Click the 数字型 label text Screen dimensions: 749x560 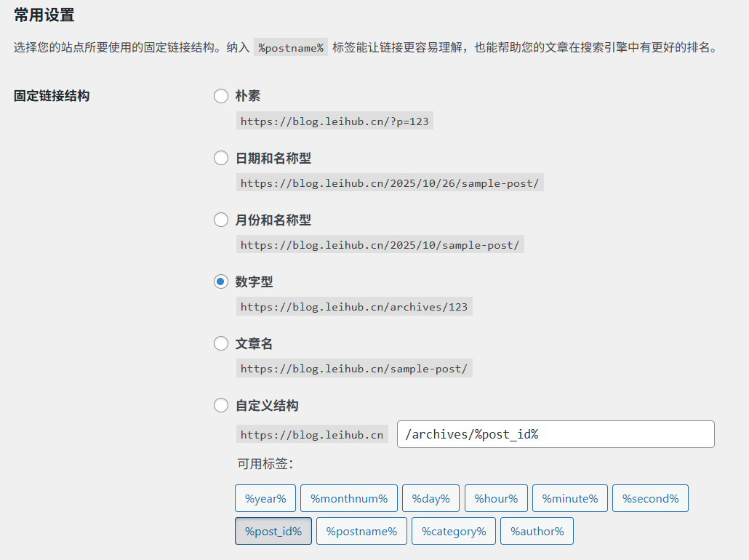click(254, 281)
